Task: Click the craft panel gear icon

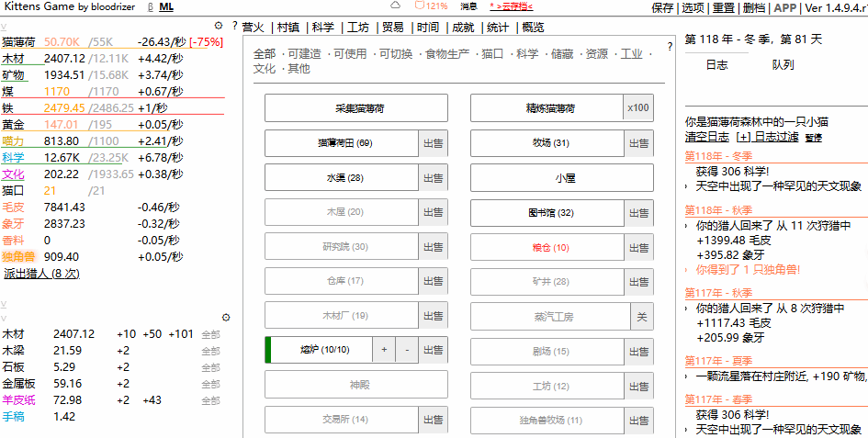Action: coord(226,318)
